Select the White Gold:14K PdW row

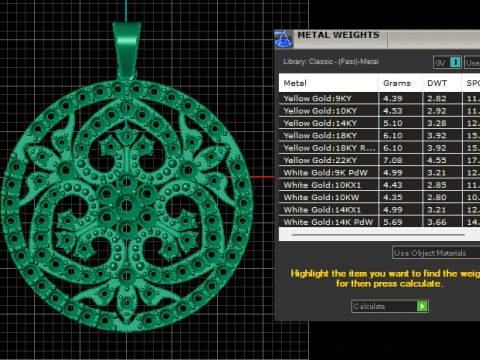coord(379,222)
